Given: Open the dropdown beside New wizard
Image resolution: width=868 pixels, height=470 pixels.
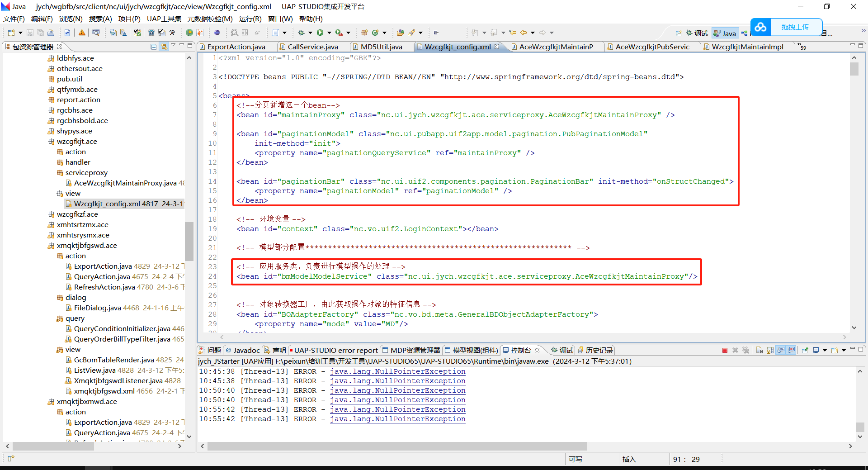Looking at the screenshot, I should (x=20, y=33).
